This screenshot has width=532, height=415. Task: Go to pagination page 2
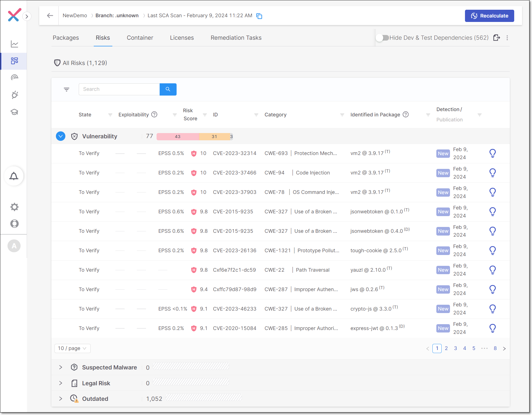point(446,348)
